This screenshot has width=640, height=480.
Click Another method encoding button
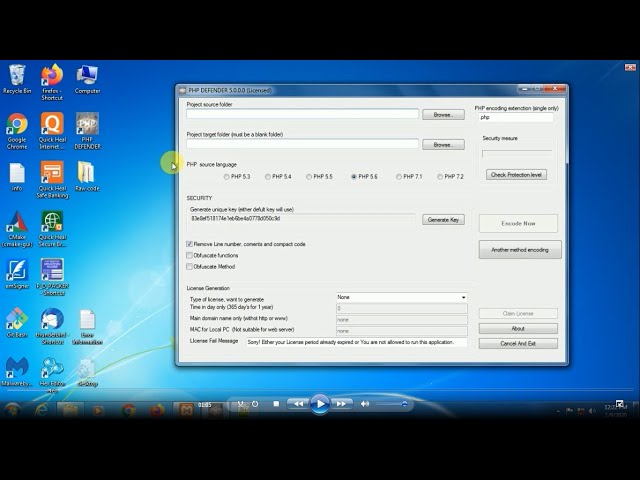click(x=520, y=250)
